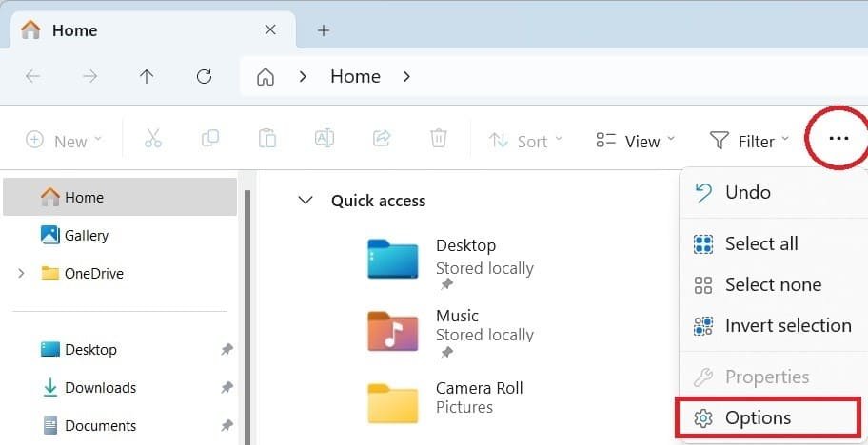This screenshot has width=868, height=445.
Task: Click the Share icon in toolbar
Action: 382,139
